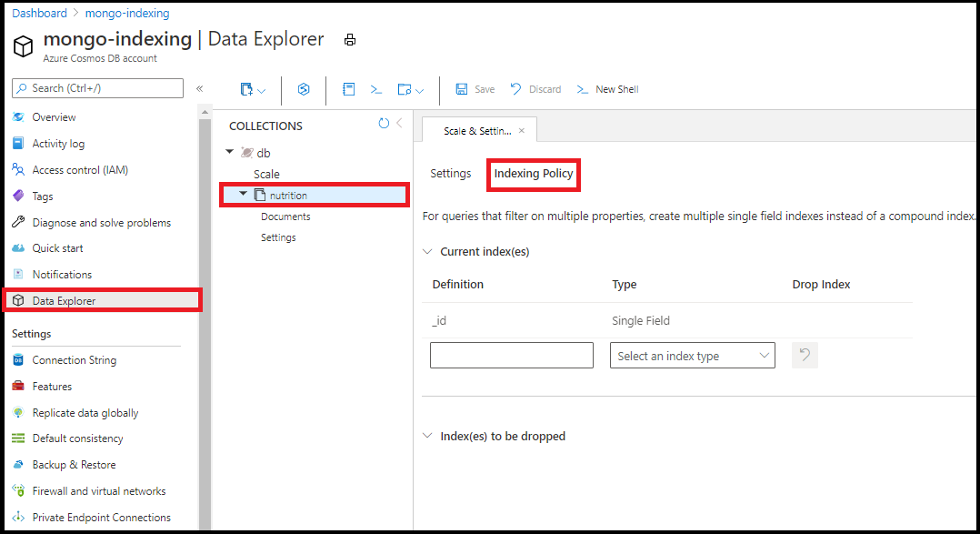This screenshot has width=980, height=534.
Task: Click the index definition input field
Action: point(511,355)
